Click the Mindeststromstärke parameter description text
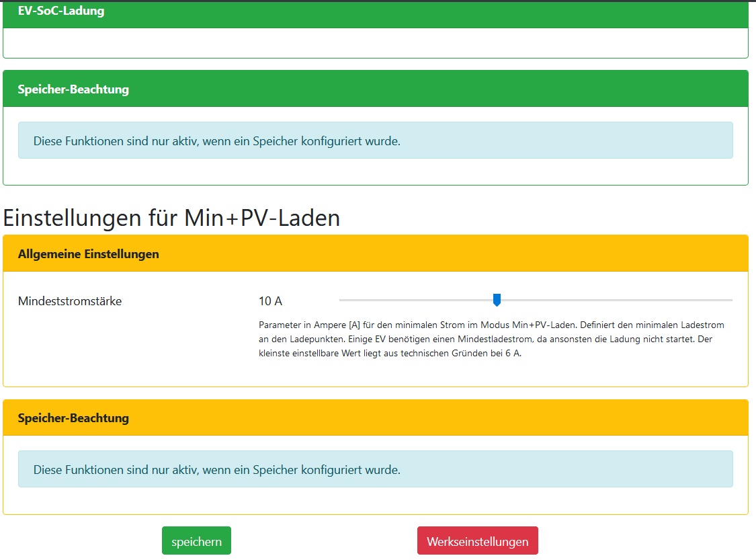 pos(492,339)
